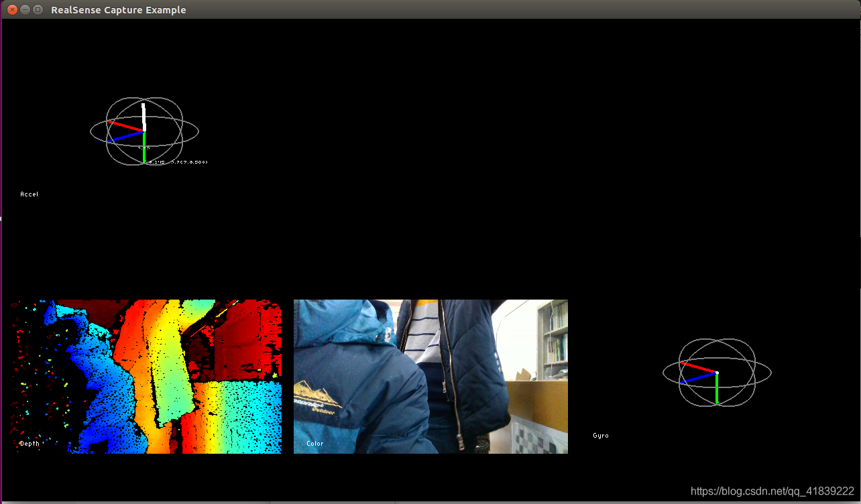Click the Depth stream colormap view
This screenshot has width=861, height=504.
click(x=146, y=377)
